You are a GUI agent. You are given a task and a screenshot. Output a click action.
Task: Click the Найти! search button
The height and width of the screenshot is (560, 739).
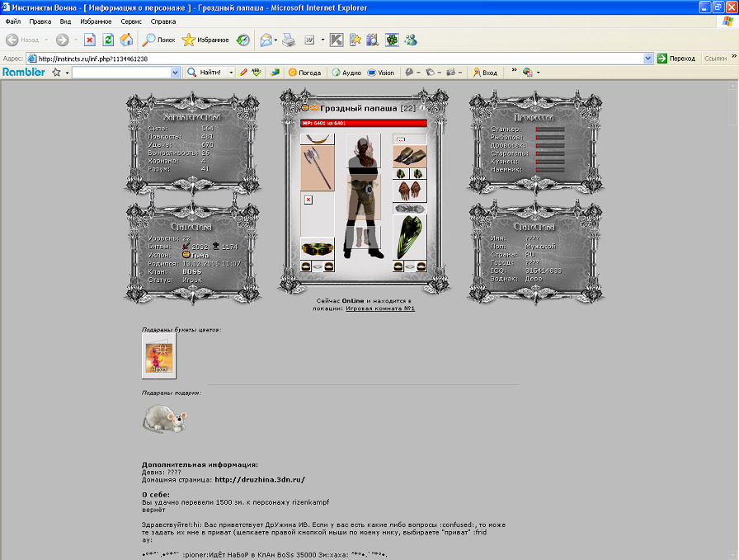[x=204, y=73]
